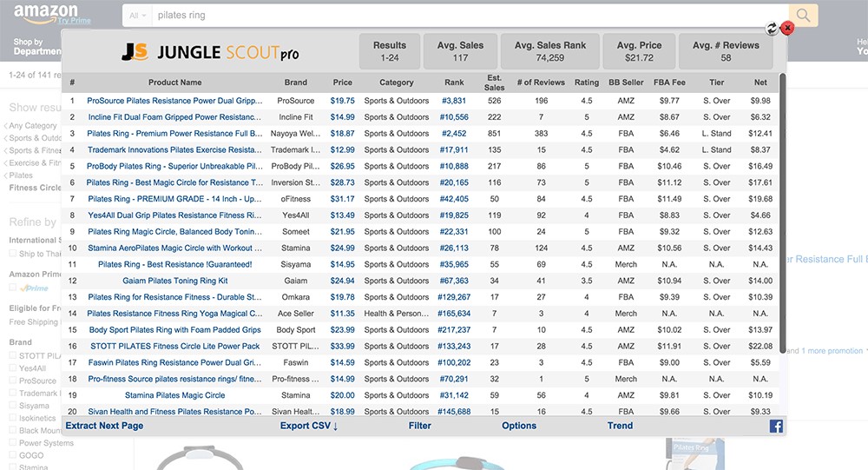Image resolution: width=868 pixels, height=470 pixels.
Task: Click the Avg. Price $21.72 summary box
Action: pyautogui.click(x=639, y=51)
